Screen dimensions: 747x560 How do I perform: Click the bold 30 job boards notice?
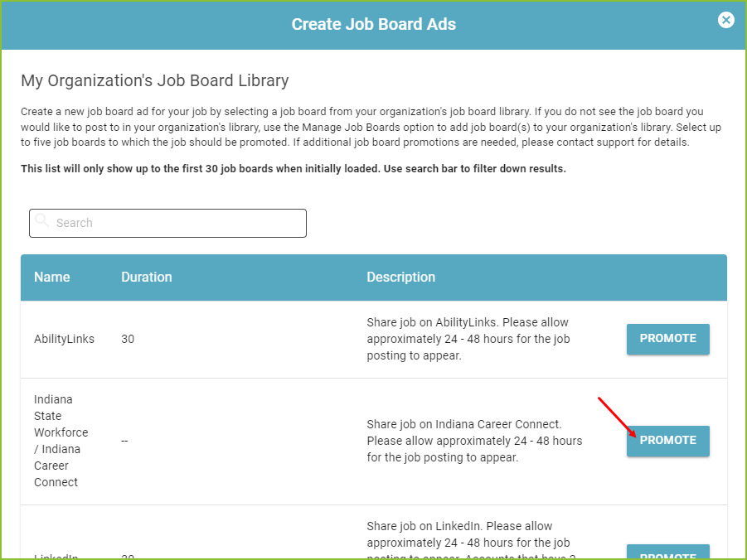293,168
